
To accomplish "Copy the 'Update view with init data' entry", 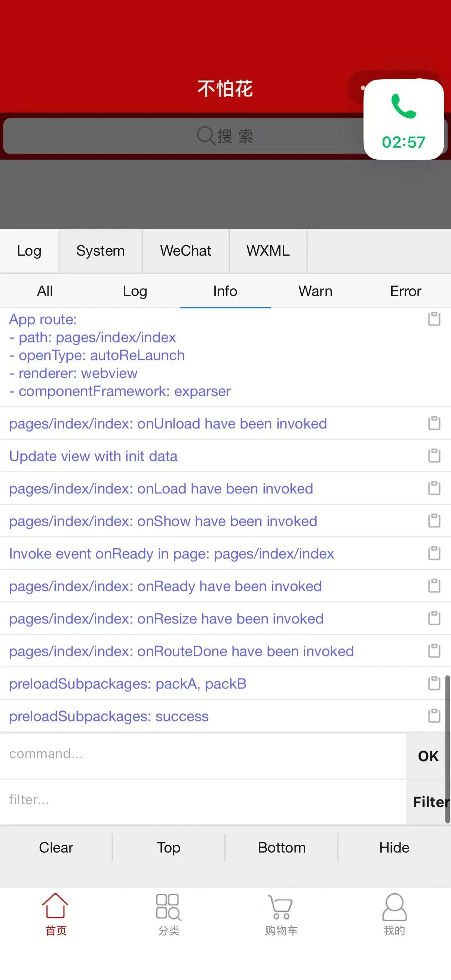I will click(434, 455).
